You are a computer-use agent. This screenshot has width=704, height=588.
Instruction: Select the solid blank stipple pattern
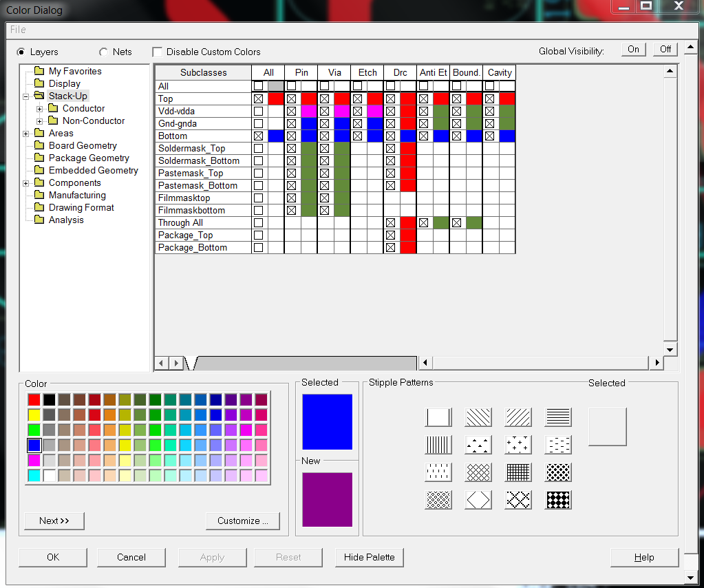[438, 417]
